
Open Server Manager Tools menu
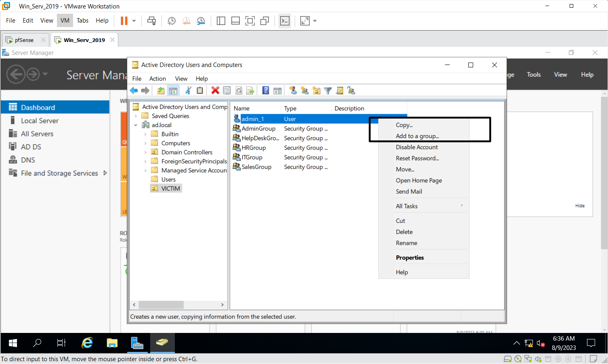click(534, 75)
